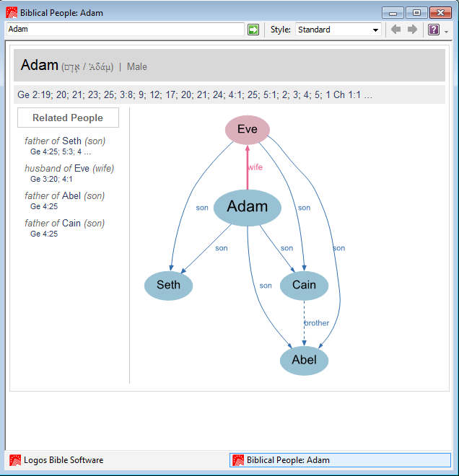This screenshot has width=459, height=476.
Task: Select the Cain node in graph
Action: click(x=304, y=286)
